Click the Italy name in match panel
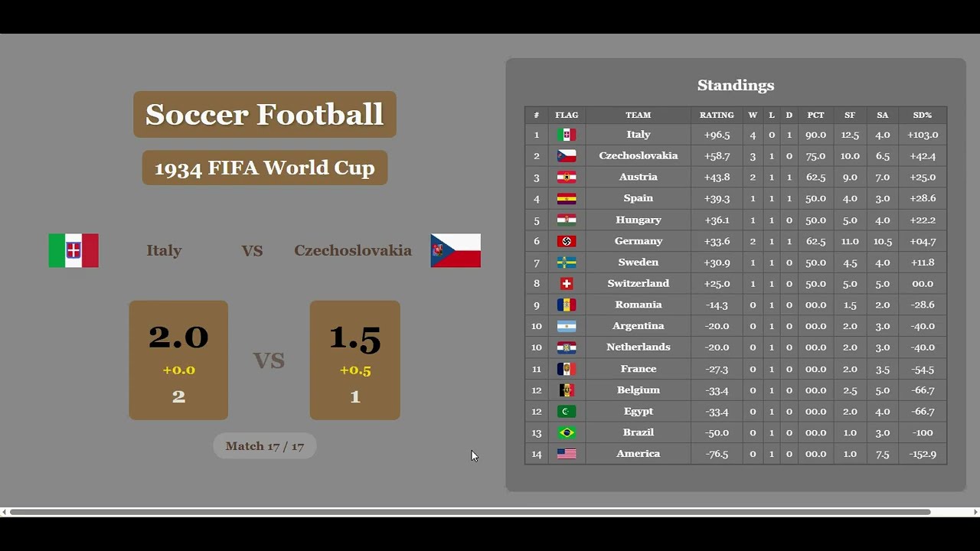Image resolution: width=980 pixels, height=551 pixels. 164,250
